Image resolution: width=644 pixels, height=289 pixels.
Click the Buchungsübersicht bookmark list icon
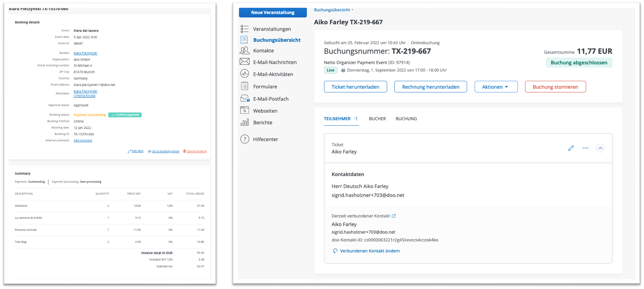coord(244,40)
